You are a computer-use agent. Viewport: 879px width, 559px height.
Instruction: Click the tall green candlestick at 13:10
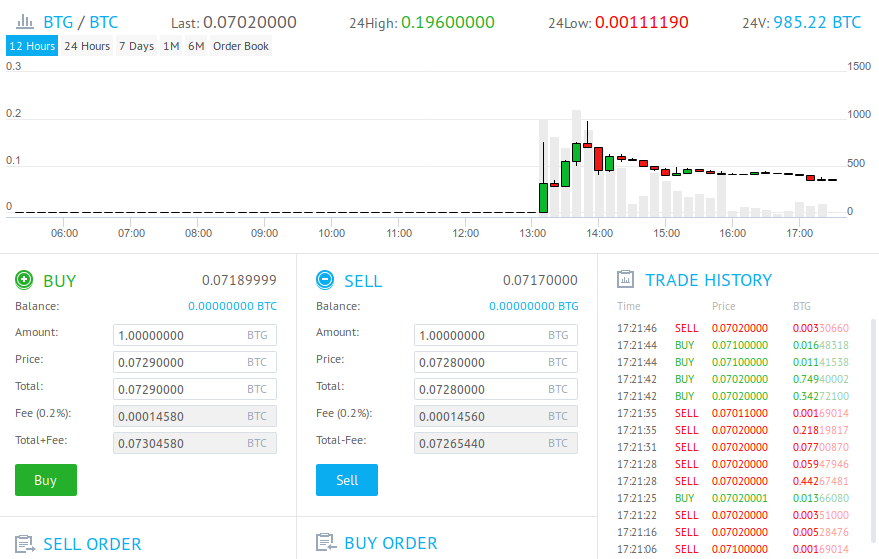pyautogui.click(x=543, y=198)
